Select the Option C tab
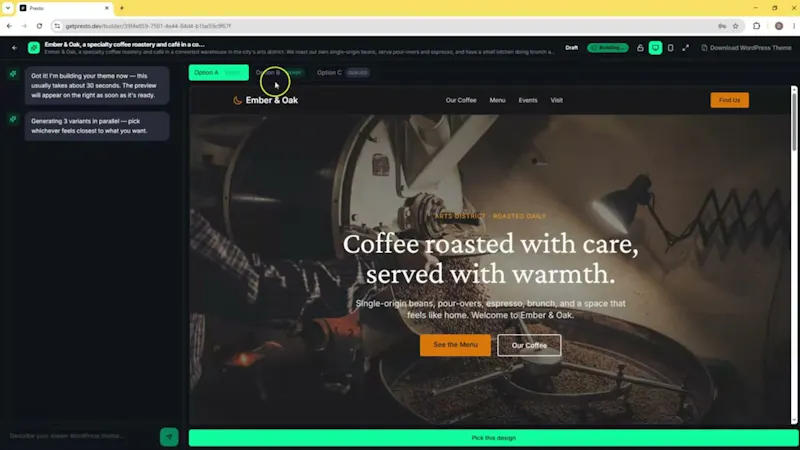Viewport: 800px width, 450px height. 342,72
